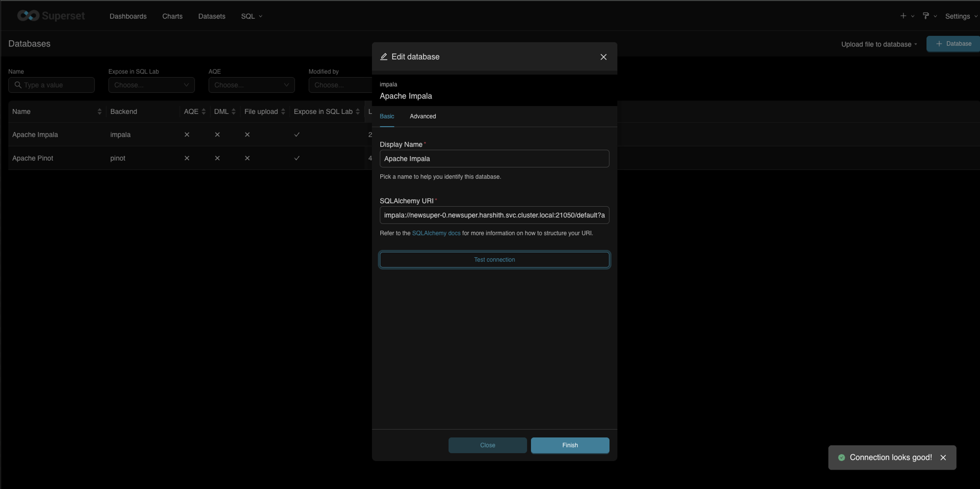Click AQE cross icon for Apache Pinot

(x=187, y=158)
